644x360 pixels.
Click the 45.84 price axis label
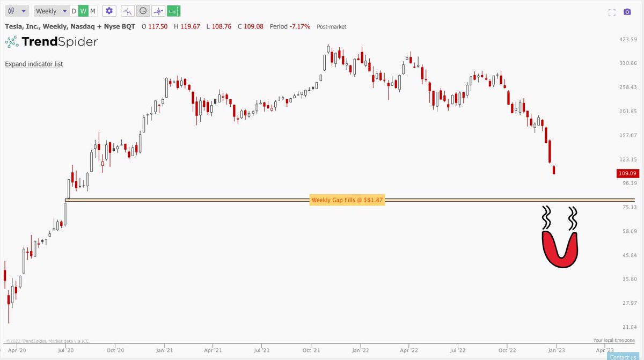[x=629, y=255]
